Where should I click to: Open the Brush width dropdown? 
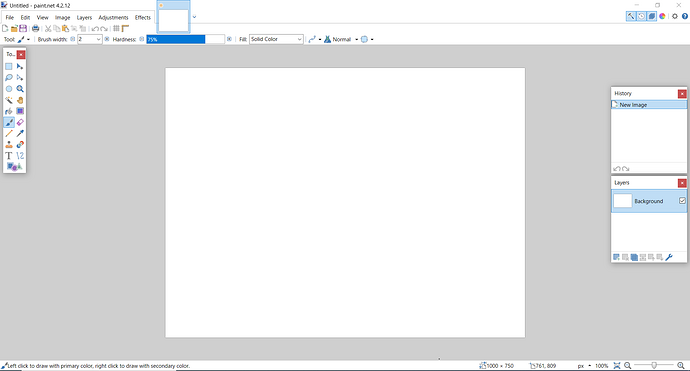click(x=98, y=39)
